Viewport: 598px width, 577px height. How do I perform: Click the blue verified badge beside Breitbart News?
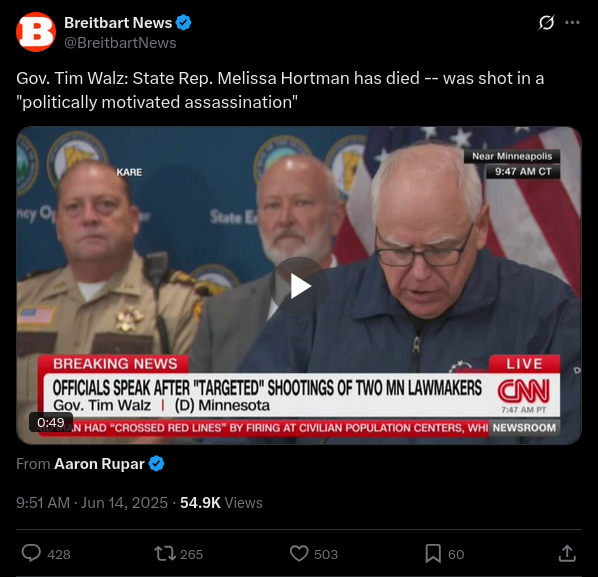pos(183,23)
